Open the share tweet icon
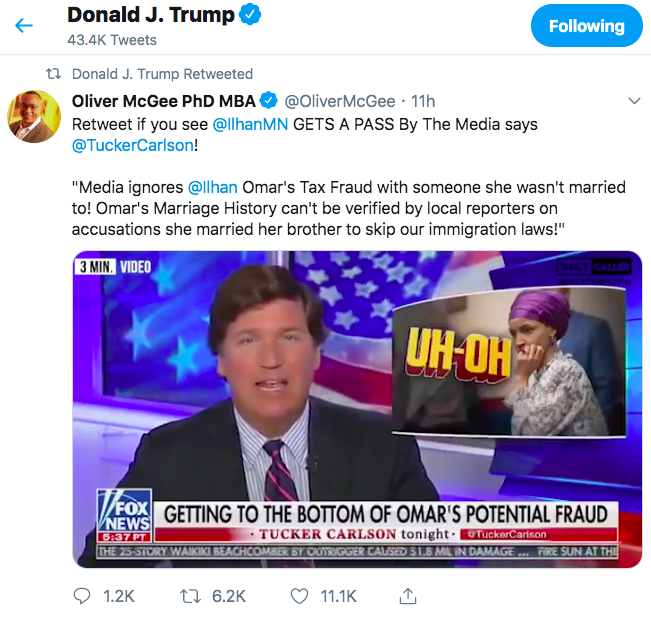The image size is (651, 619). (x=407, y=595)
